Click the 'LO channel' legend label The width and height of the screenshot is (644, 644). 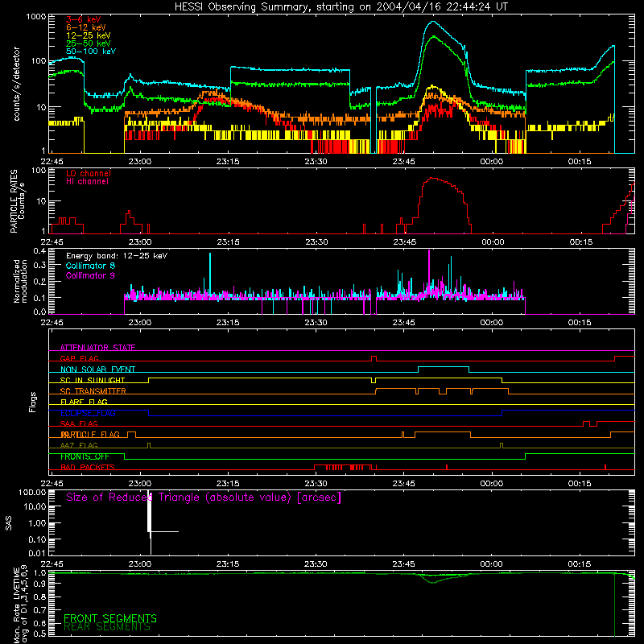point(89,173)
